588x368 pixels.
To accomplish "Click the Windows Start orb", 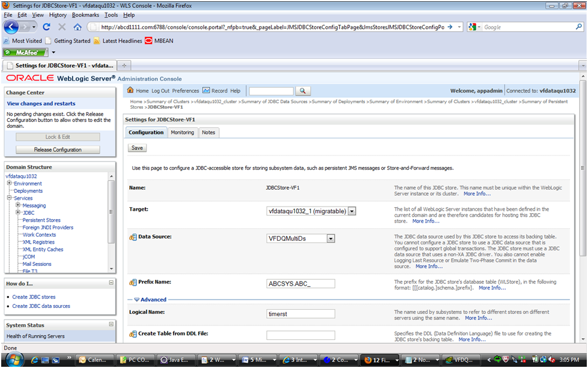I will pyautogui.click(x=15, y=360).
